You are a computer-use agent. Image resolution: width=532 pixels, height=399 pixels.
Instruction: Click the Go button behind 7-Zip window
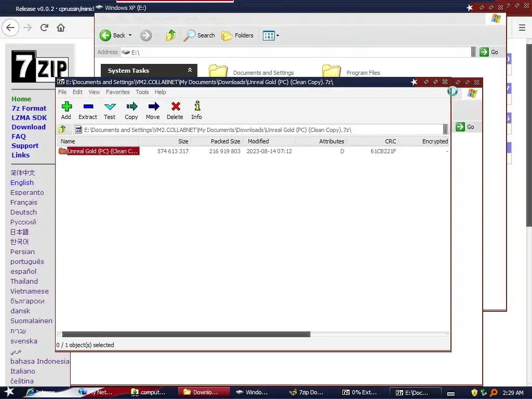[x=465, y=127]
